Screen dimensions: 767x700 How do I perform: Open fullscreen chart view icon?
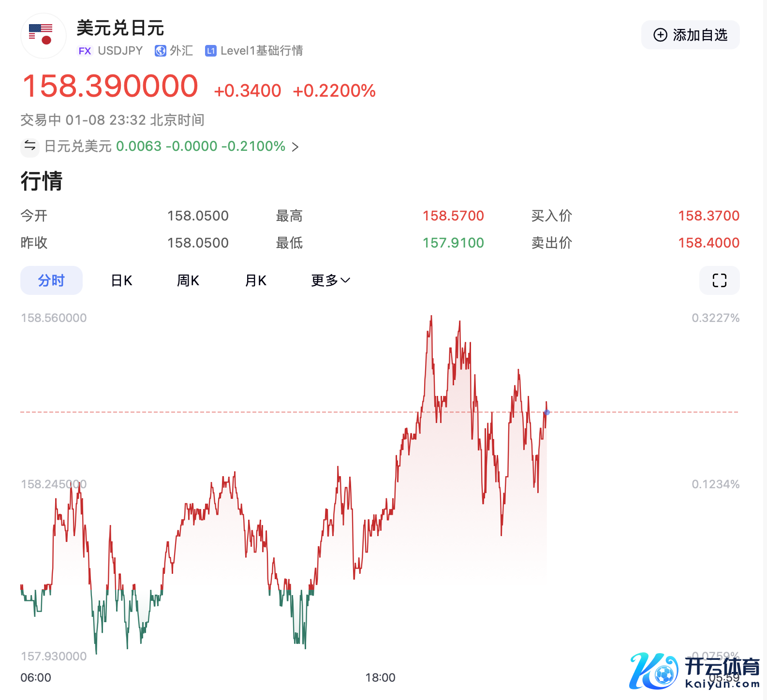719,280
